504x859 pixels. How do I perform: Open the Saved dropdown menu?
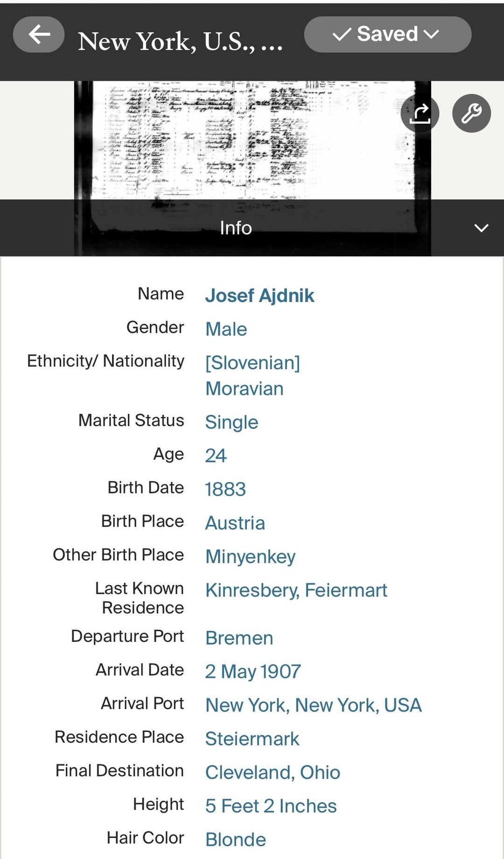coord(387,35)
